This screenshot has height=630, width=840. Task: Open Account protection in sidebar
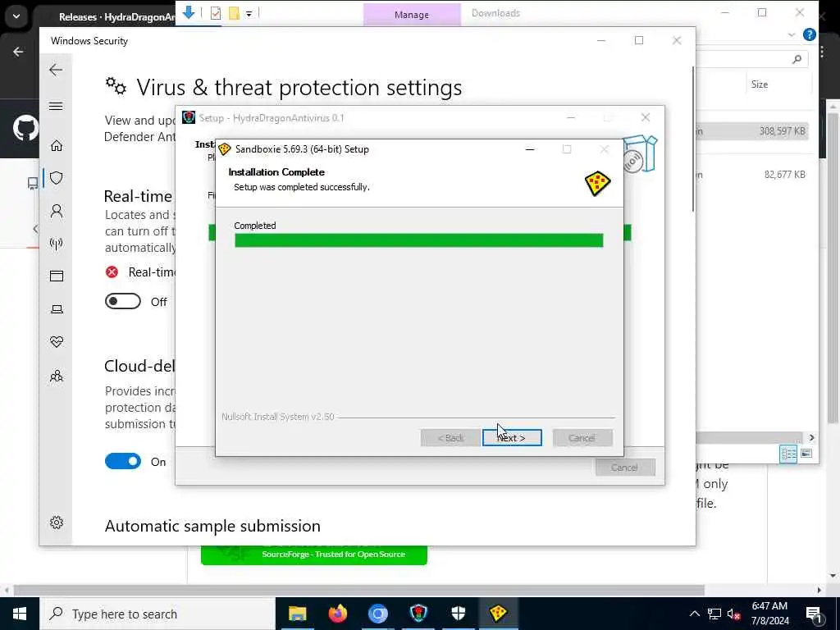pyautogui.click(x=57, y=211)
